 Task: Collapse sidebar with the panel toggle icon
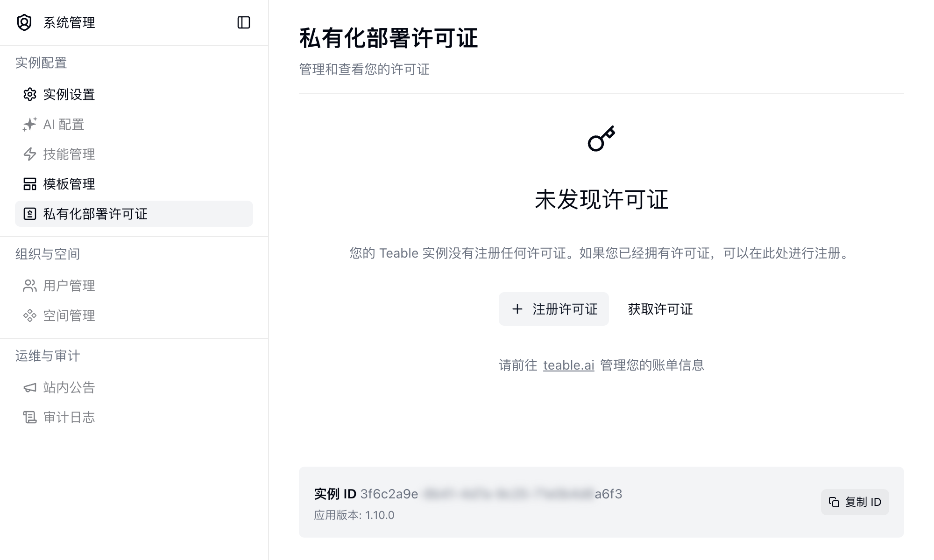pyautogui.click(x=244, y=22)
